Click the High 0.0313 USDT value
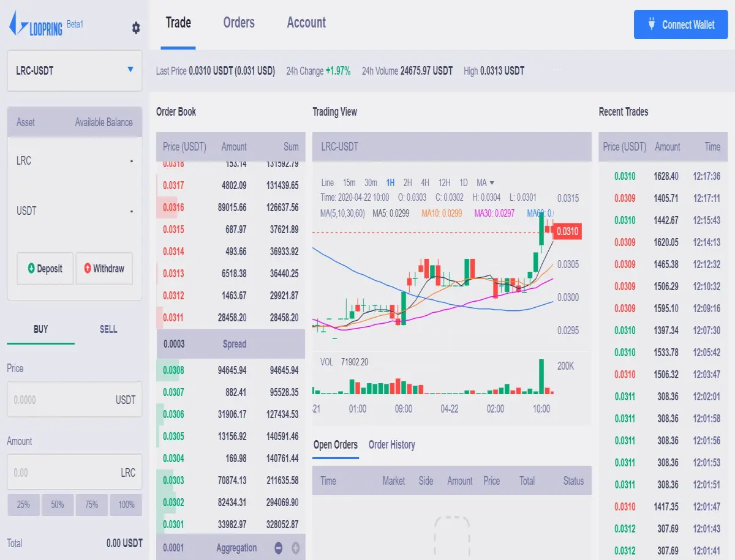Viewport: 735px width, 560px height. tap(502, 71)
